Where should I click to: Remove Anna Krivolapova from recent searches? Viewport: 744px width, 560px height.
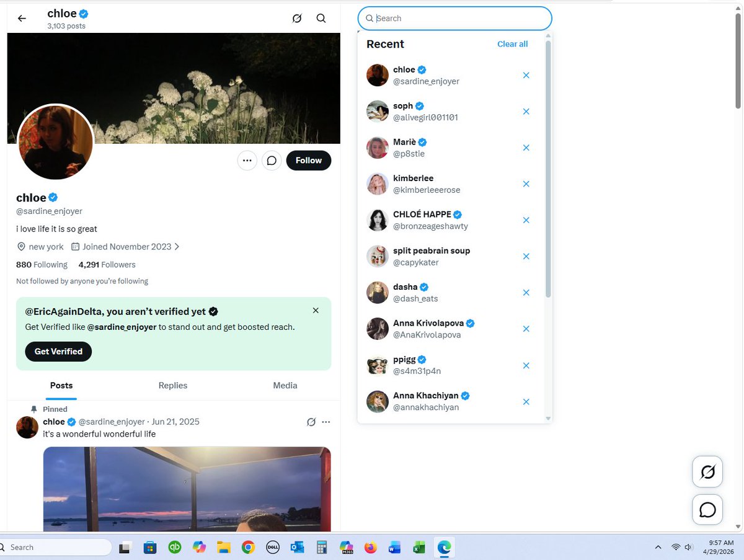[526, 329]
